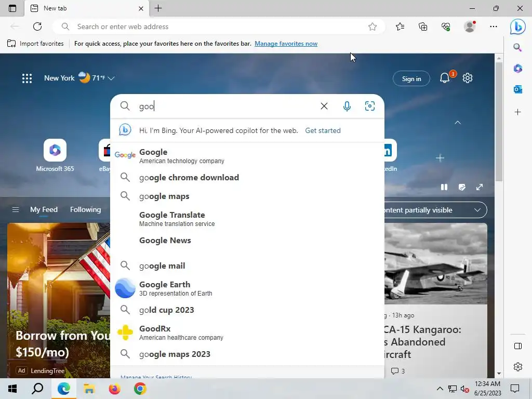Screen dimensions: 532x399
Task: Open taskbar search magnifier
Action: point(37,389)
